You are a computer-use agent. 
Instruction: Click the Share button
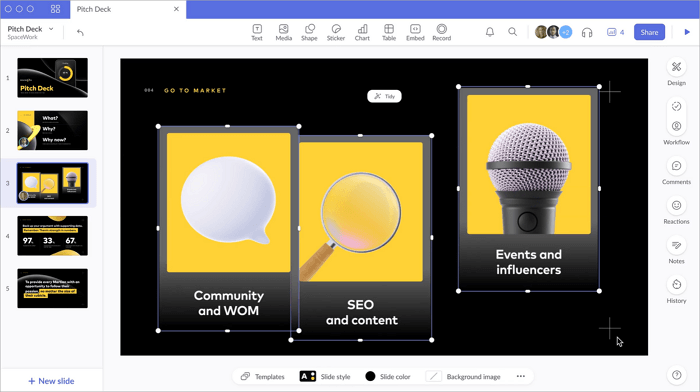point(649,32)
